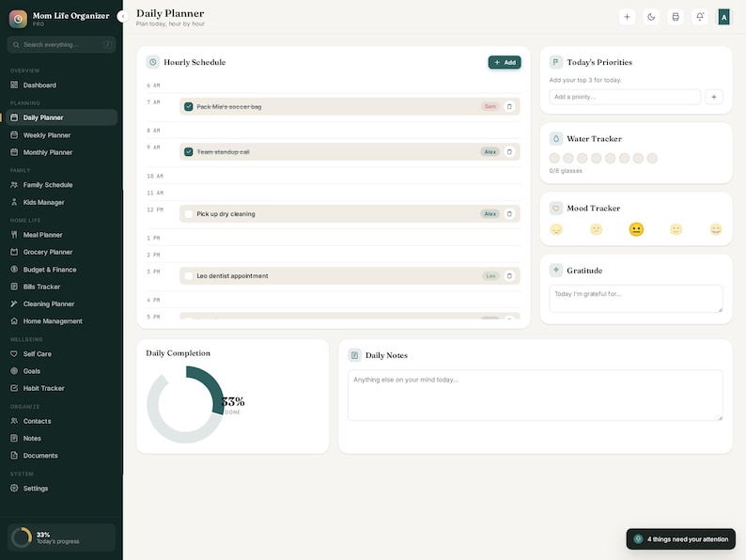746x560 pixels.
Task: Click the Goals target icon
Action: pos(14,371)
